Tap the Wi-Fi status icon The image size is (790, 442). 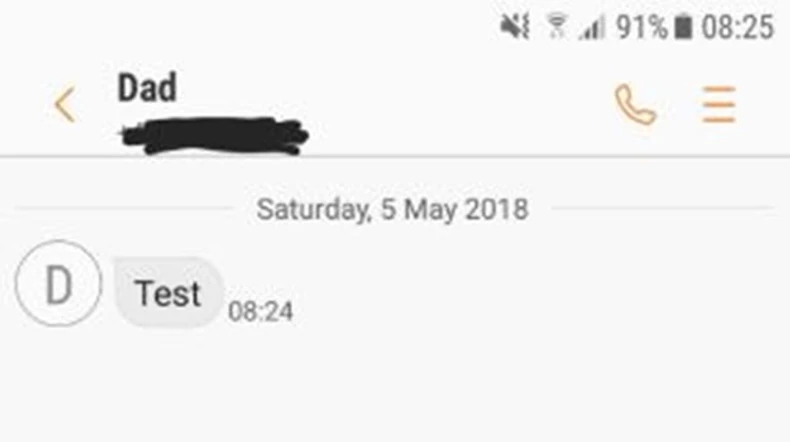(x=557, y=26)
